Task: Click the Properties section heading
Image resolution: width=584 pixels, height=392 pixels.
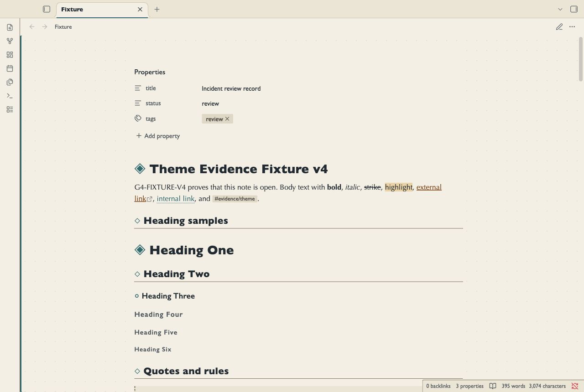Action: tap(150, 72)
